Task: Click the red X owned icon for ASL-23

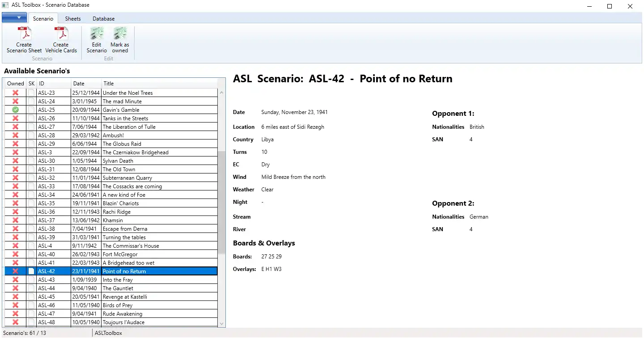Action: [15, 93]
